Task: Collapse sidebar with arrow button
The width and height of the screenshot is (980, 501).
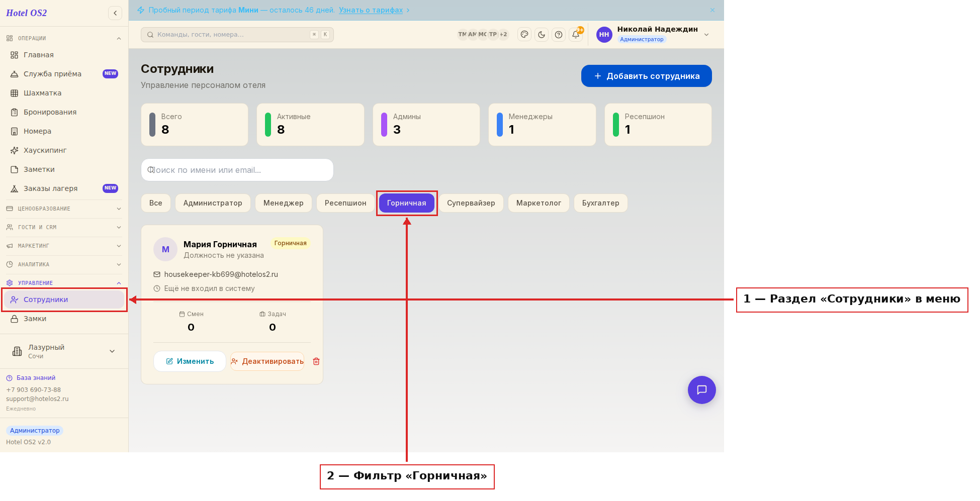Action: click(115, 13)
